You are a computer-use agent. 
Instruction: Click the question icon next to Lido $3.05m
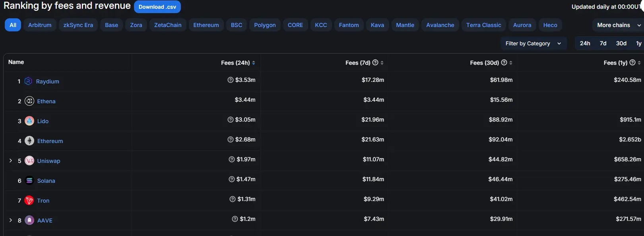[x=230, y=120]
